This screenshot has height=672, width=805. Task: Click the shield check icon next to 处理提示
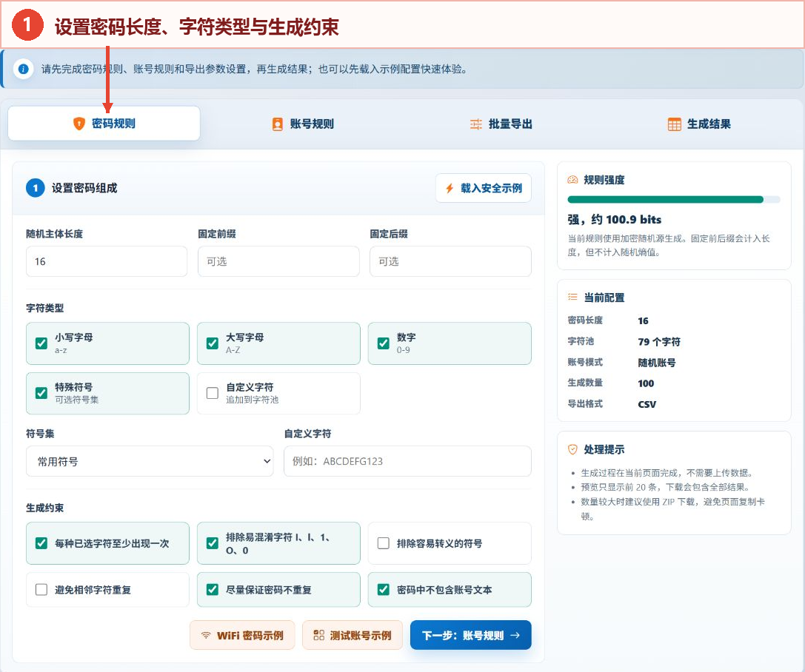click(572, 449)
